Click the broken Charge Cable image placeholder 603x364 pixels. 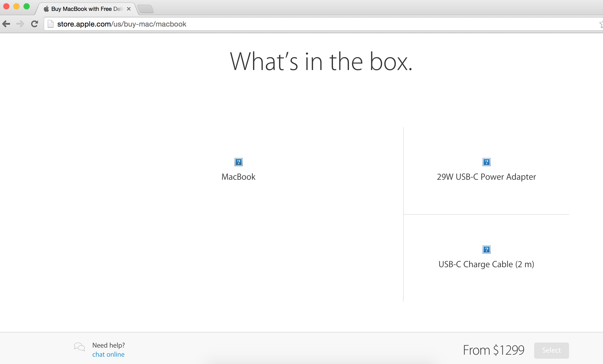point(486,249)
